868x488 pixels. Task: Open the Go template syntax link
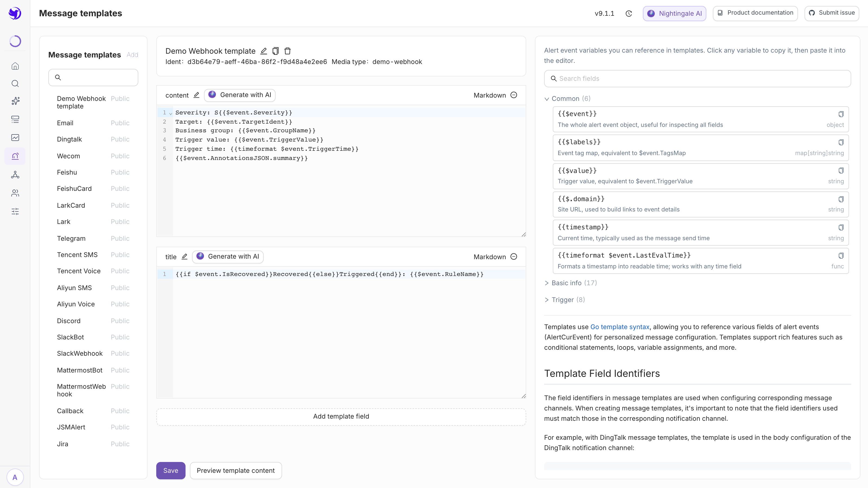620,327
